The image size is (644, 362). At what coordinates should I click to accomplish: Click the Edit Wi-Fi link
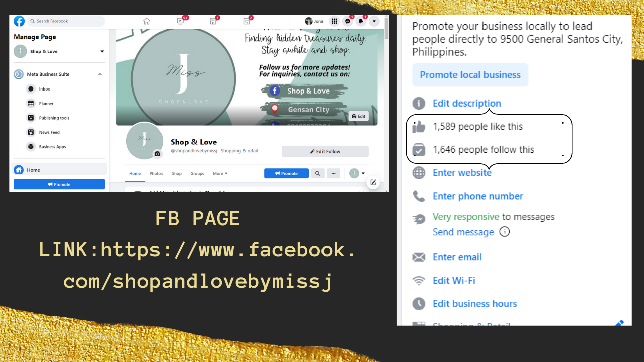point(454,281)
